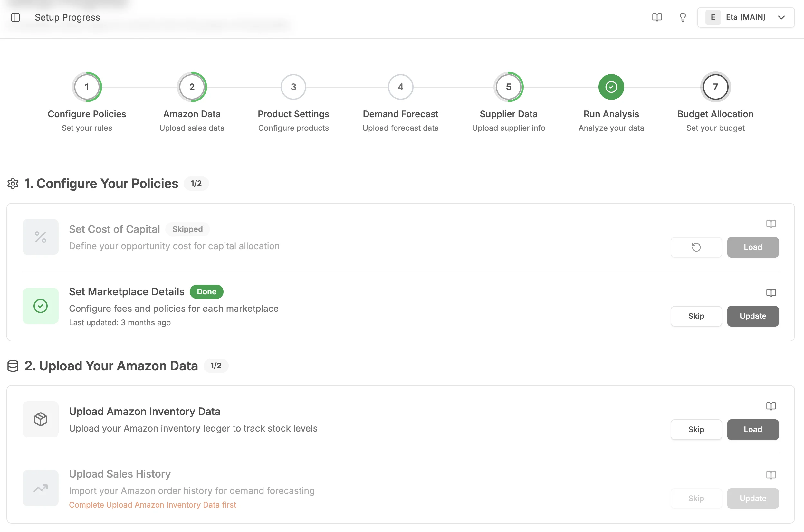Click the package icon for Upload Amazon Inventory Data
Image resolution: width=804 pixels, height=532 pixels.
coord(40,419)
